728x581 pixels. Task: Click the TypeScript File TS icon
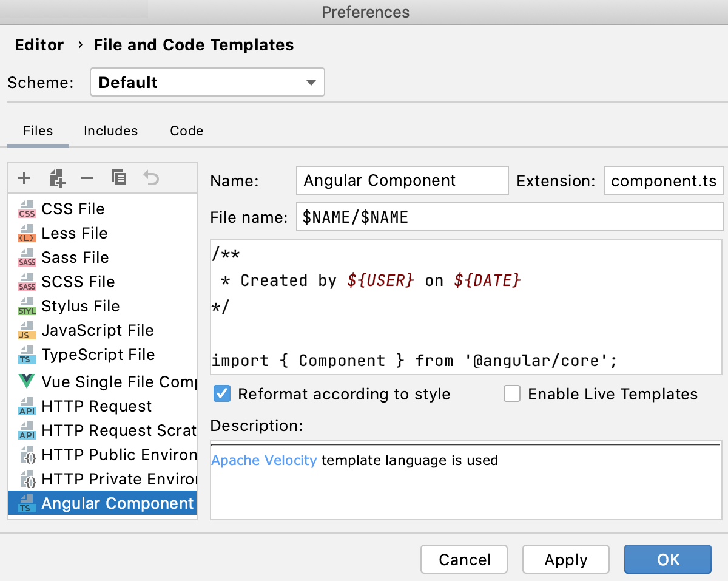click(27, 355)
